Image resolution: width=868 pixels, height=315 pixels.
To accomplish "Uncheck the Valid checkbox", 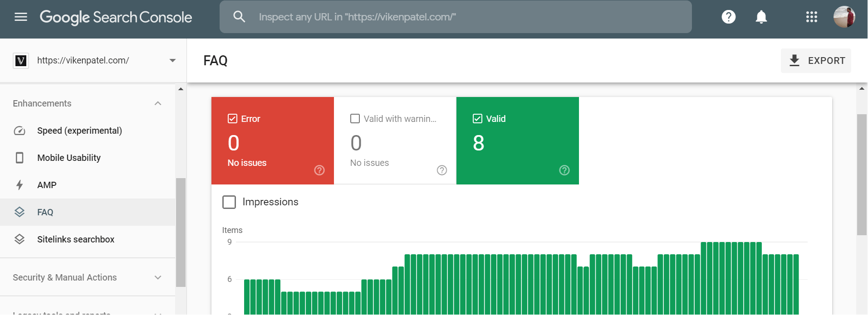I will point(477,119).
